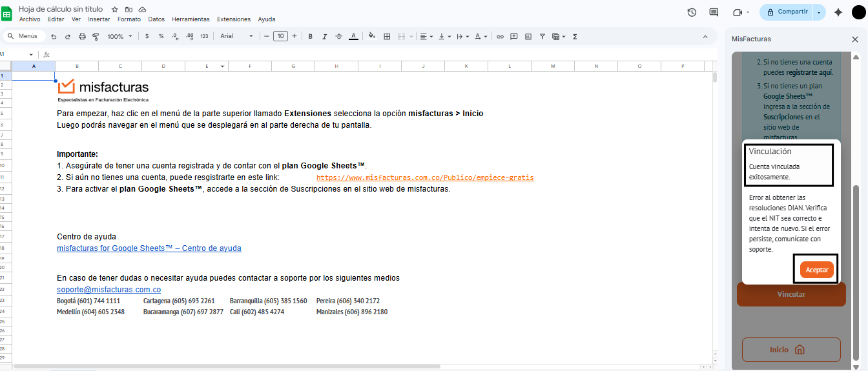Open the Arial font dropdown
Screen dimensions: 868x371
point(236,37)
